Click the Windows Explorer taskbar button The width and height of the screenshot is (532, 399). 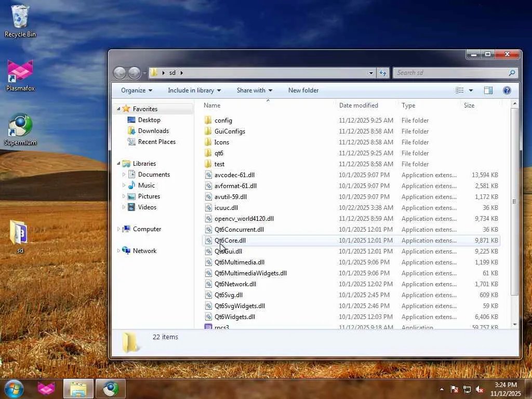[78, 389]
